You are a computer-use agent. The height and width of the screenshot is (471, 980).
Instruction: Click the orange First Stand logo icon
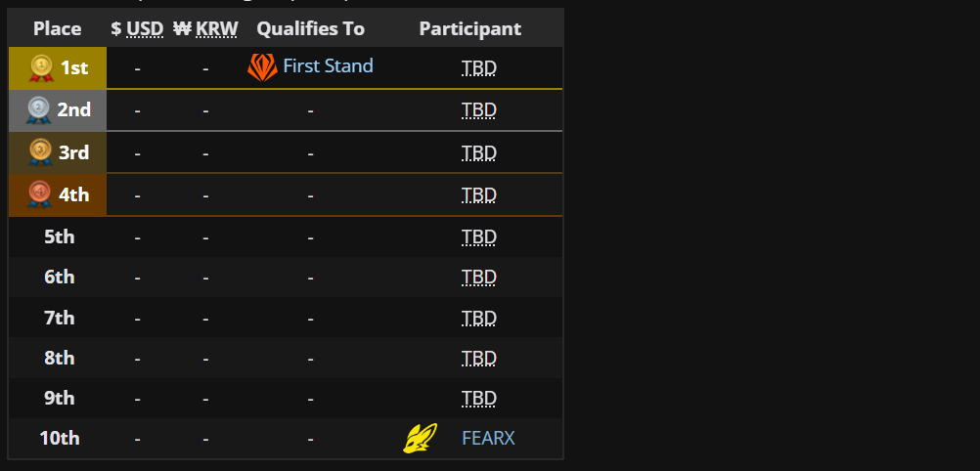pyautogui.click(x=262, y=67)
